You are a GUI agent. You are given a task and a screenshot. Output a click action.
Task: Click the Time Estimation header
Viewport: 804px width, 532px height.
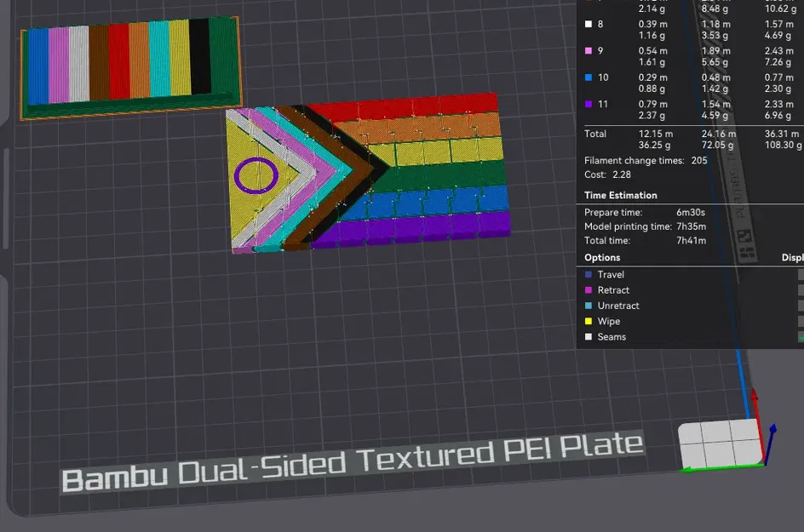point(620,195)
